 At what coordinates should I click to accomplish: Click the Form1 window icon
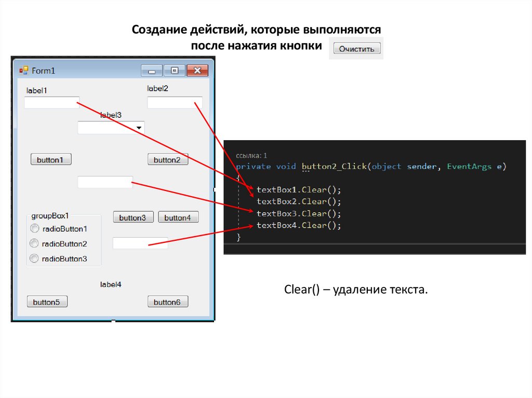pos(23,71)
